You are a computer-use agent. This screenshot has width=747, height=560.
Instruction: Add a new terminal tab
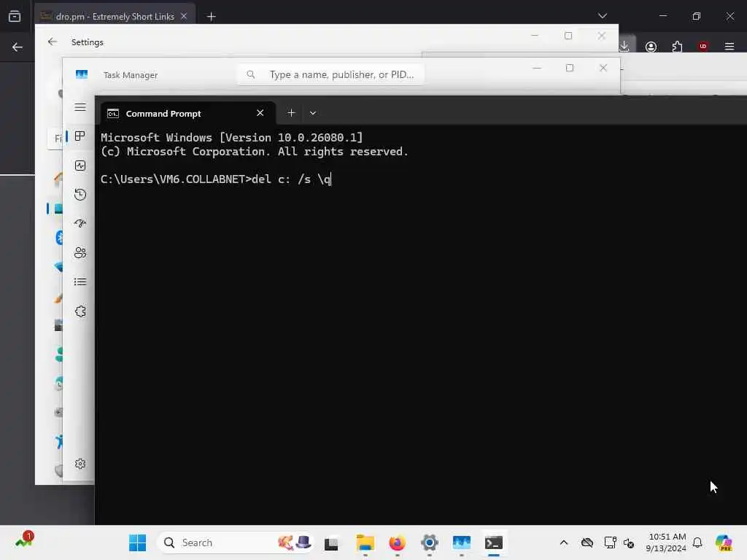[291, 113]
